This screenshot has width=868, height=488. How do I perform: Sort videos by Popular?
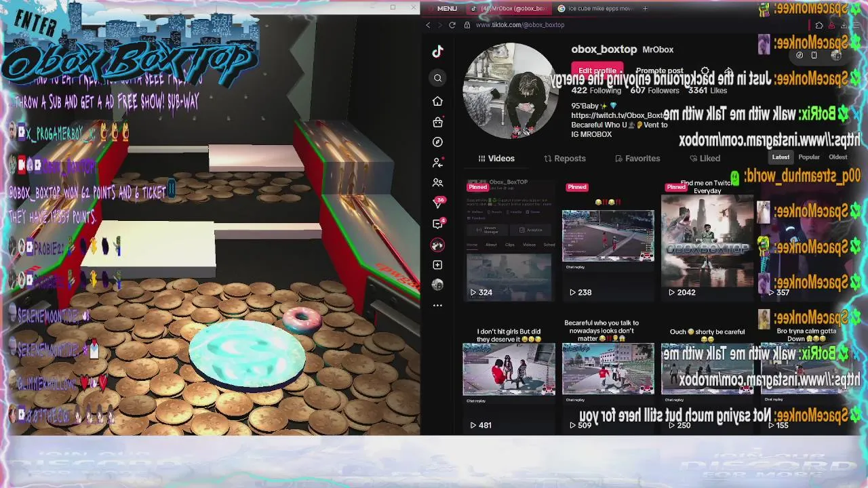(x=809, y=157)
